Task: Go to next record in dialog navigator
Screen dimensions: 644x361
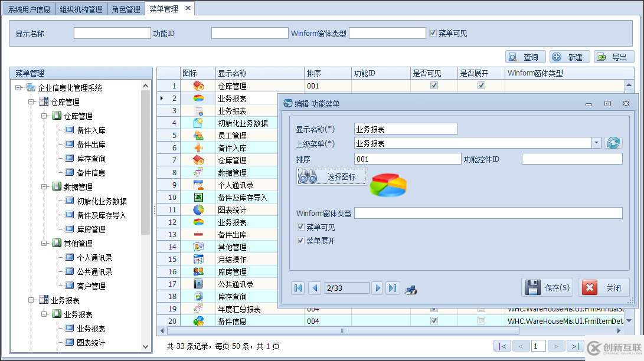Action: tap(377, 288)
